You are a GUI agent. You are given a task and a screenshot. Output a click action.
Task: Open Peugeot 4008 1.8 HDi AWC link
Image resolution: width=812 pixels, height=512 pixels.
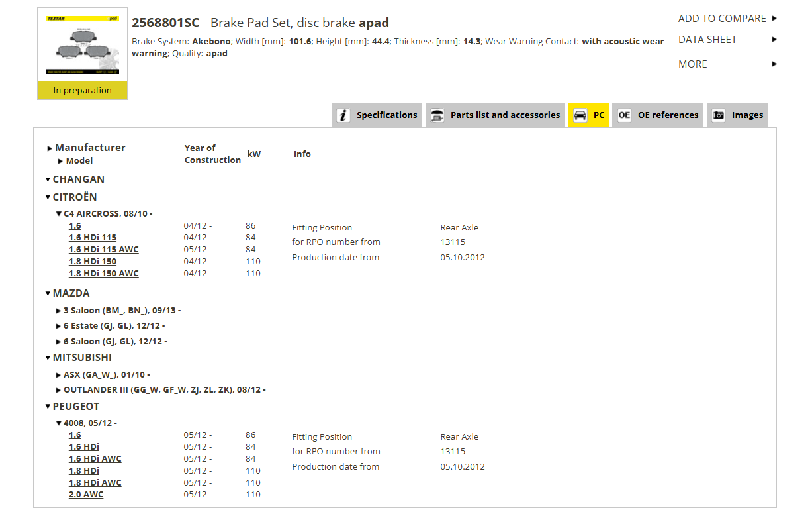[95, 483]
